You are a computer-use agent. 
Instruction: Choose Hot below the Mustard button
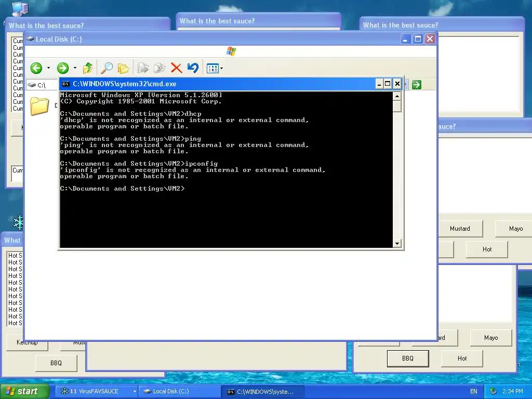487,249
